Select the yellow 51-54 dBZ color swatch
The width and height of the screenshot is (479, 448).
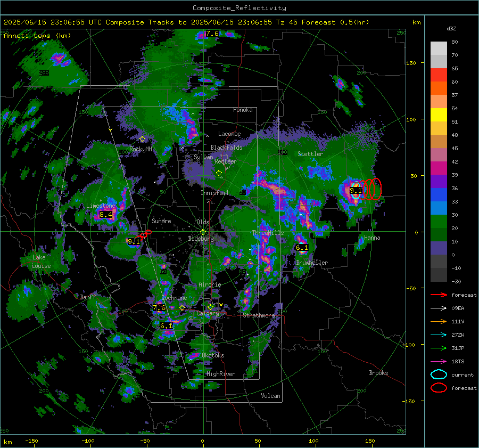439,115
